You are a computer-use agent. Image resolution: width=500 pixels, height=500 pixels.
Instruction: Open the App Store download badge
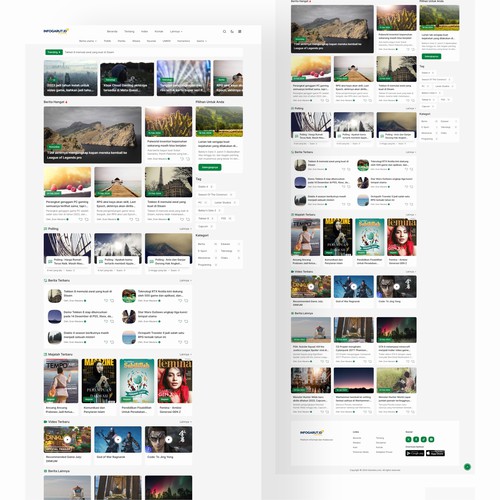click(x=435, y=453)
